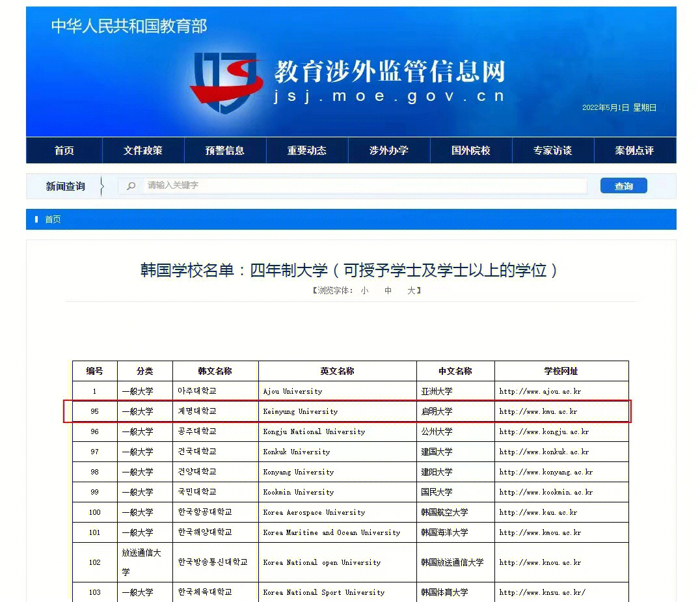Set browsing font size to 大
The height and width of the screenshot is (602, 700).
[411, 291]
